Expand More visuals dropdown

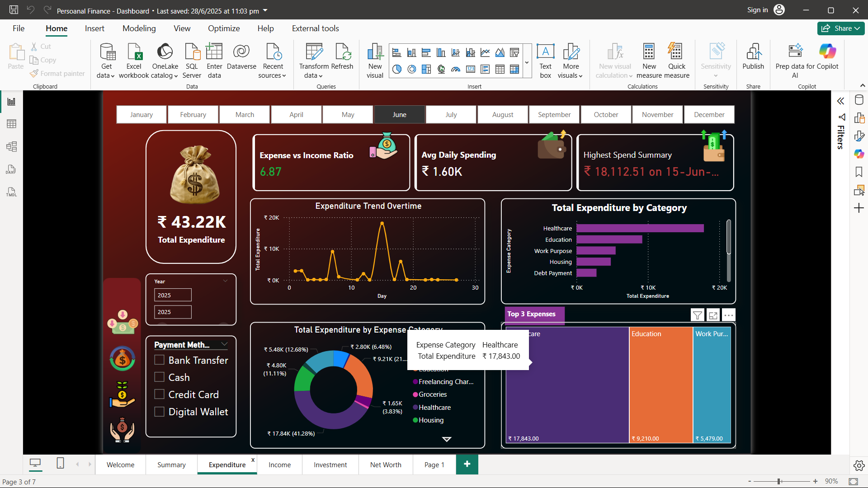pyautogui.click(x=571, y=75)
